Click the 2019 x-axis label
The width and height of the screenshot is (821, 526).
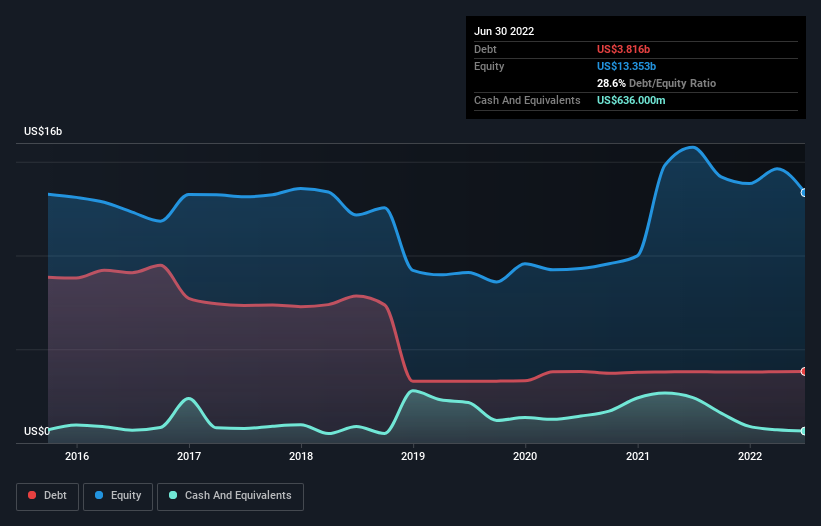(x=413, y=456)
